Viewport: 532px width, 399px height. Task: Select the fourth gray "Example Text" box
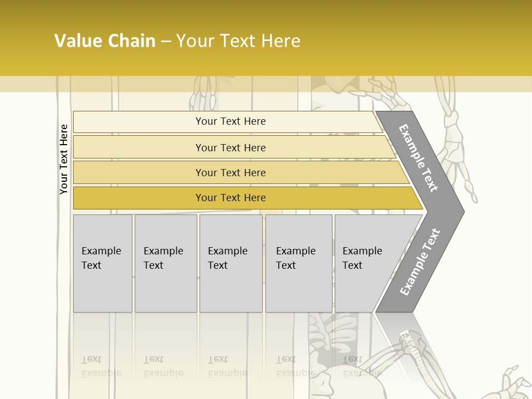[298, 263]
